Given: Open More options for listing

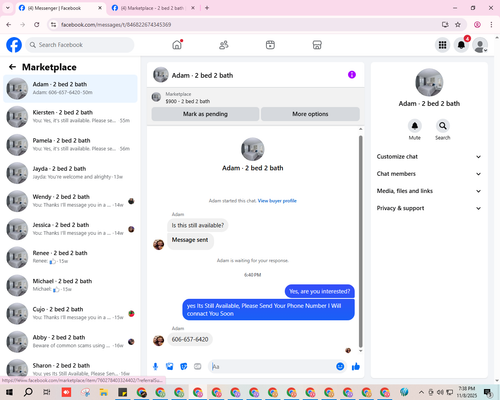Looking at the screenshot, I should (x=310, y=114).
